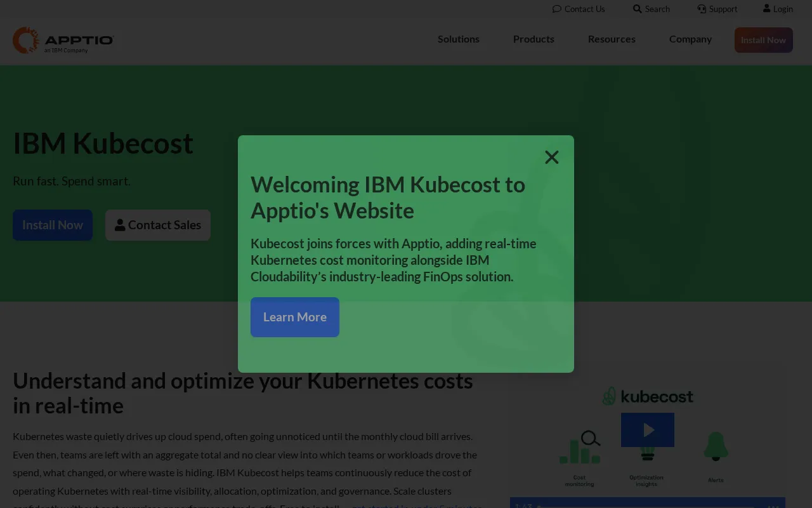Open the Support link in top bar
This screenshot has width=812, height=508.
click(x=717, y=9)
